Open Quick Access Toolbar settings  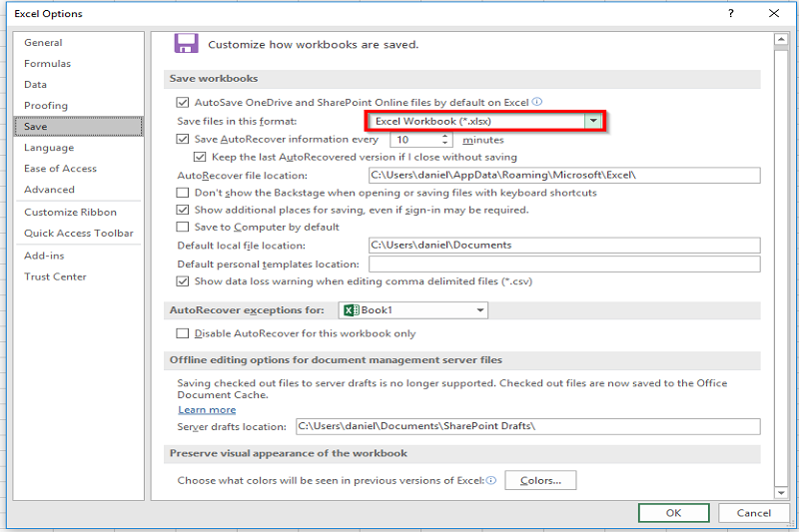79,234
